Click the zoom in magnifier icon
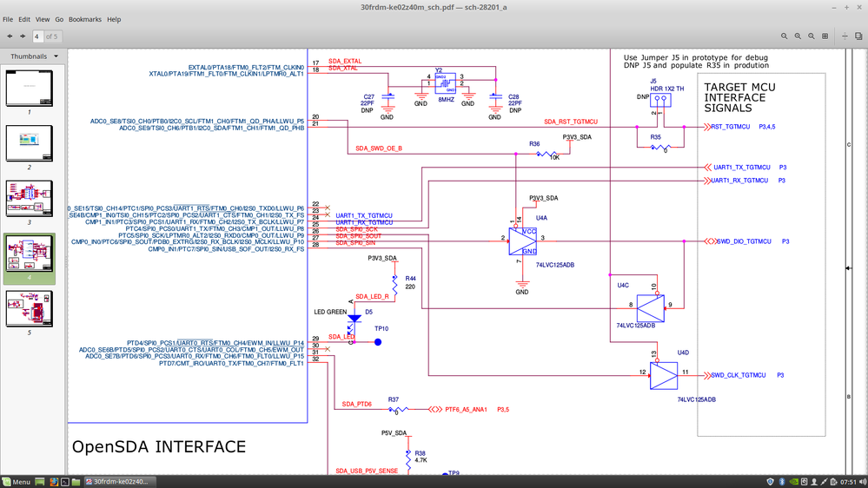 tap(798, 36)
